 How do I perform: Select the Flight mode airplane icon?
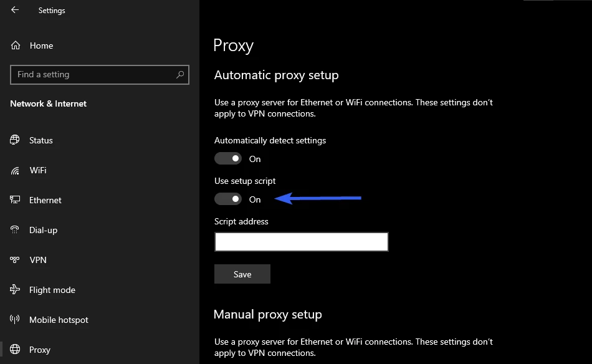pyautogui.click(x=16, y=290)
